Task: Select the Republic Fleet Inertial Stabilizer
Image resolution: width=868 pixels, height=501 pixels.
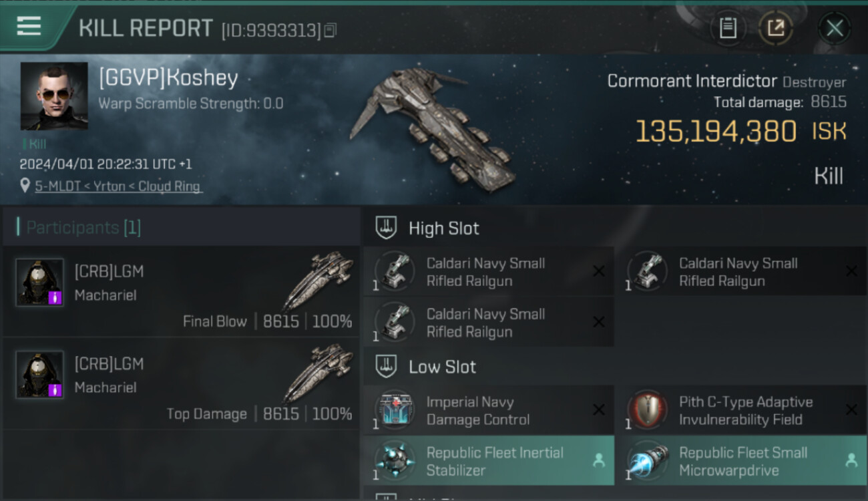Action: tap(489, 461)
